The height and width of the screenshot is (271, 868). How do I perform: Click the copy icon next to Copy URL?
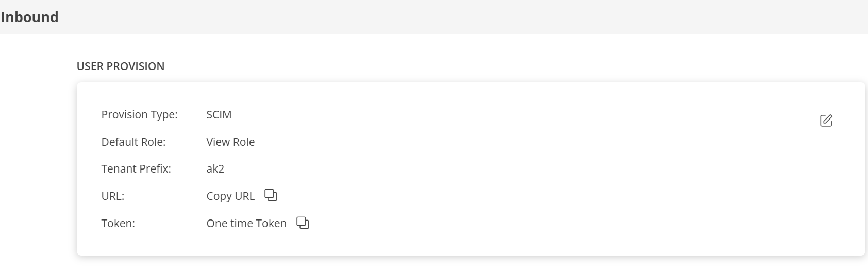pyautogui.click(x=271, y=195)
